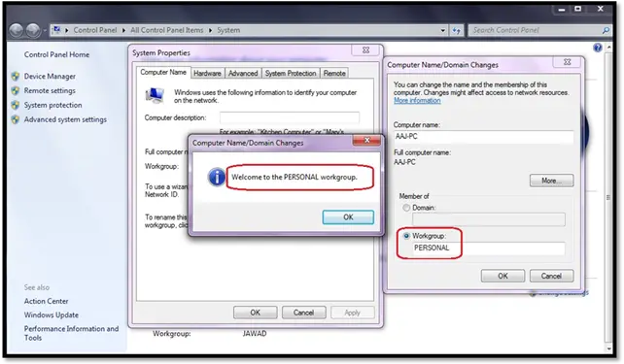Maximize the Control Panel window
This screenshot has height=364, width=624.
pos(578,9)
